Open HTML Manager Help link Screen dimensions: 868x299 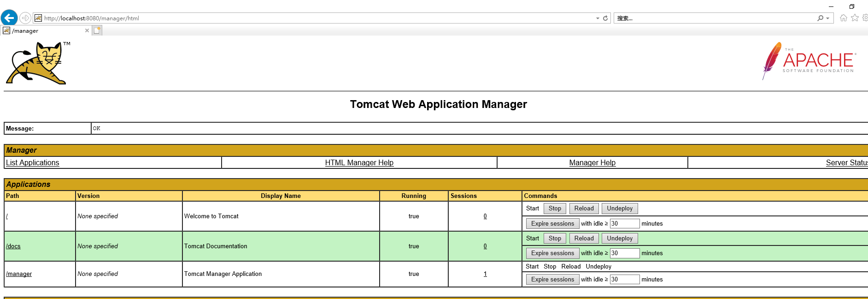coord(359,162)
